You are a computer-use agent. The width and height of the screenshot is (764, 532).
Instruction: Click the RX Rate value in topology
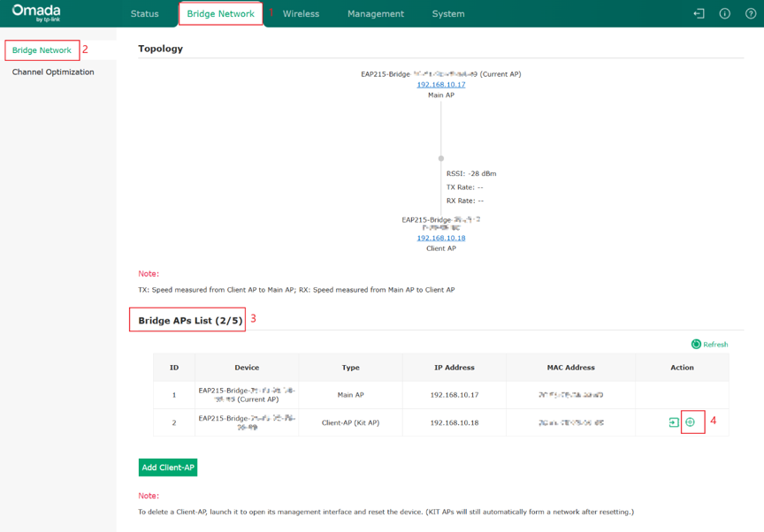465,201
